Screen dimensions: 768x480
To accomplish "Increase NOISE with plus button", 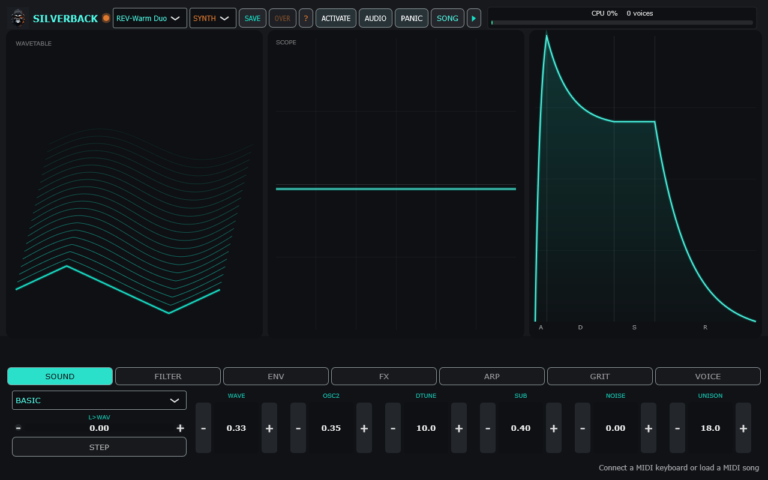I will 648,428.
